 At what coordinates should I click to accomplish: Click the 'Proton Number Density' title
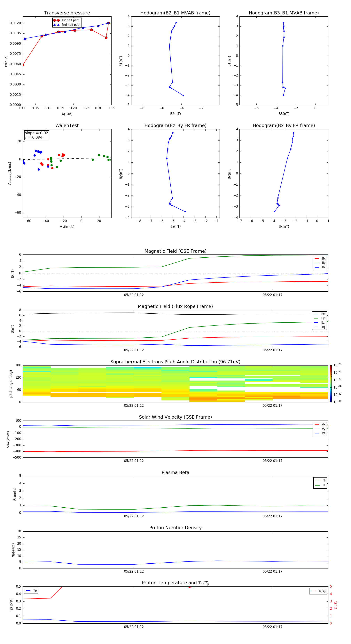pyautogui.click(x=175, y=528)
